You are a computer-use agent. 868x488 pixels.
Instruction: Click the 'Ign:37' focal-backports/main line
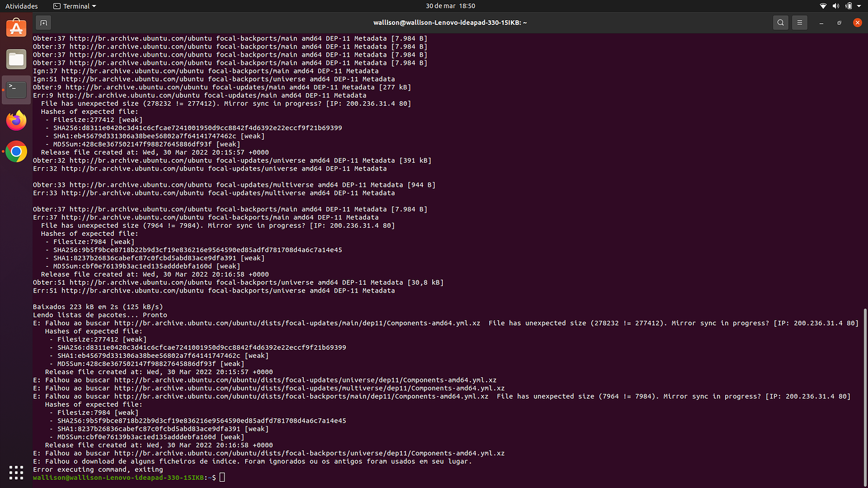coord(206,71)
